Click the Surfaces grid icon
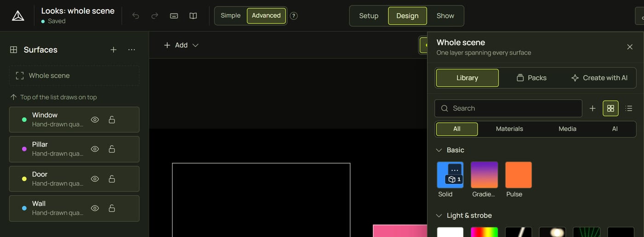The height and width of the screenshot is (237, 644). (14, 50)
